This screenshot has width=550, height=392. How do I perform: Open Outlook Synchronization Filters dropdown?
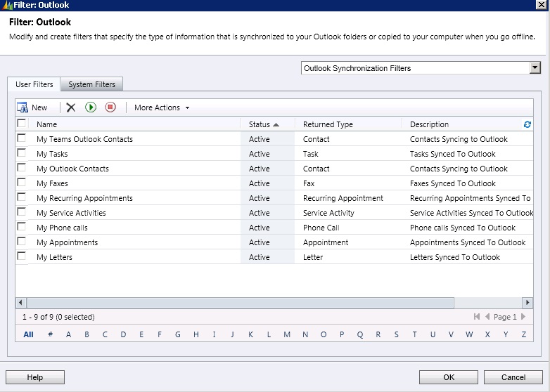click(x=535, y=68)
